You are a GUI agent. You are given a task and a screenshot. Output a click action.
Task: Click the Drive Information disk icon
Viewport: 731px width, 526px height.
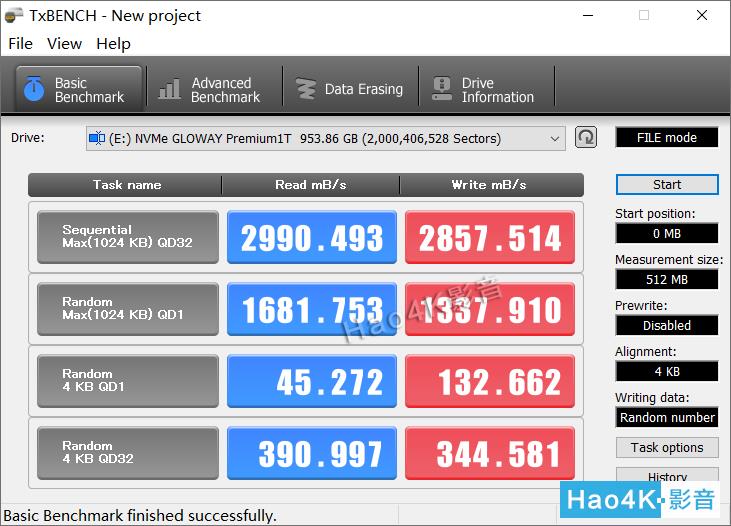[442, 89]
